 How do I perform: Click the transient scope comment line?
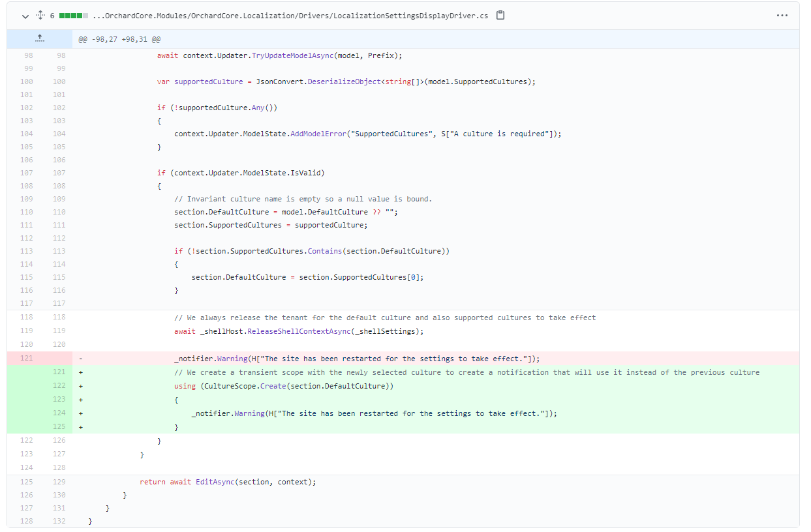tap(467, 372)
